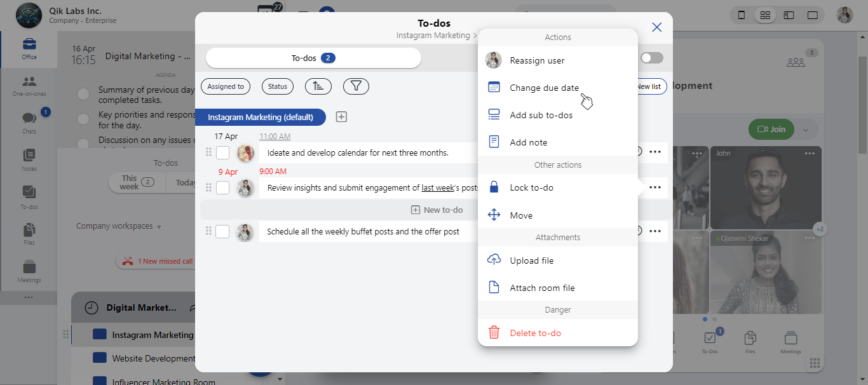The image size is (868, 385).
Task: Click the sort order icon button
Action: pos(318,86)
